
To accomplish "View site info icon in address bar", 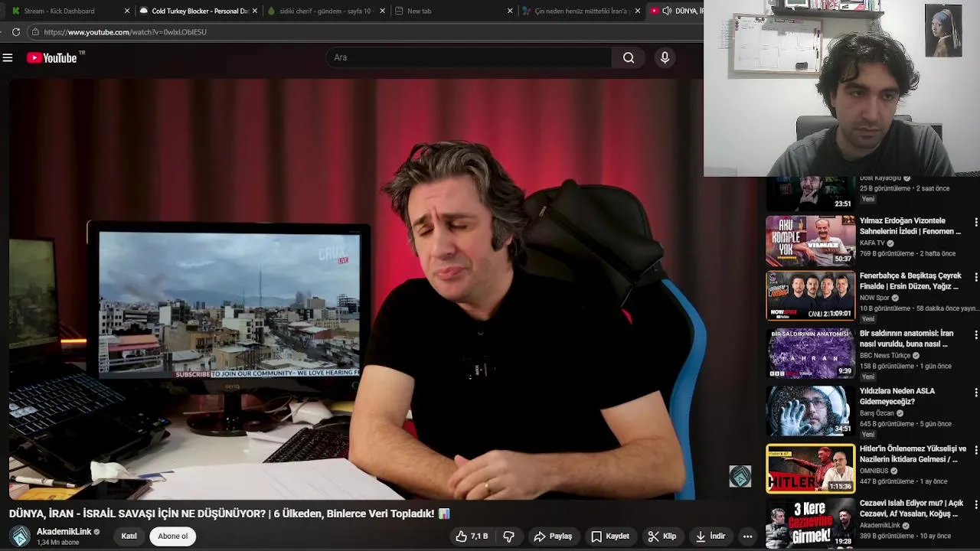I will [x=35, y=32].
